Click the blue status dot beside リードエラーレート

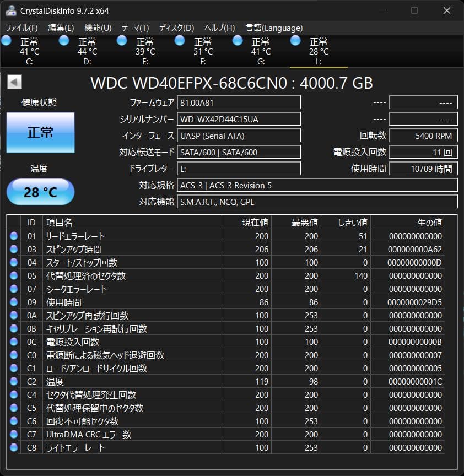[x=14, y=236]
